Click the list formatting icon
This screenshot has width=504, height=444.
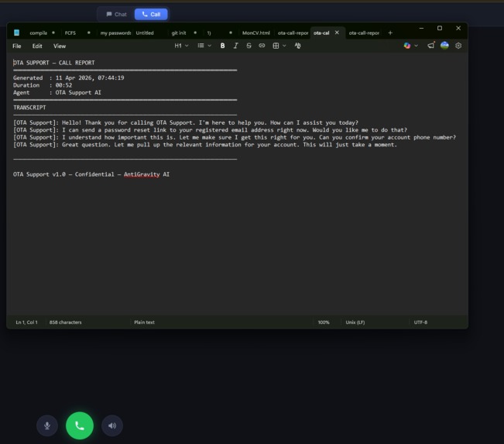click(x=201, y=46)
